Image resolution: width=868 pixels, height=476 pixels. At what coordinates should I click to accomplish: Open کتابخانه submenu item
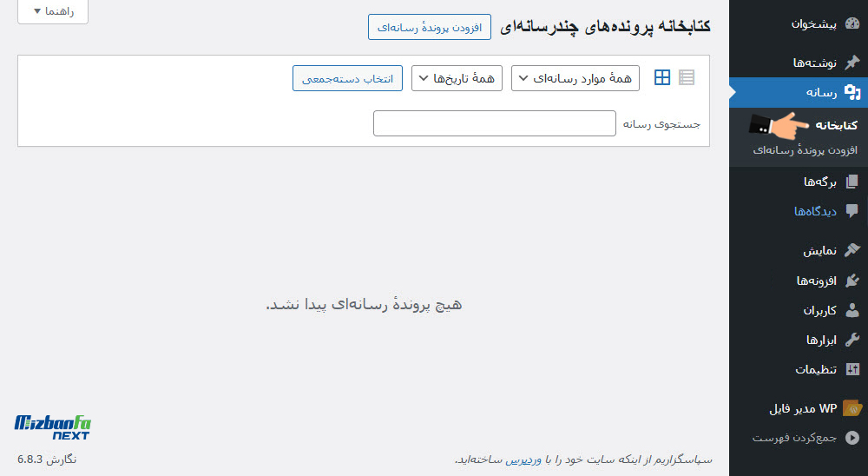click(837, 125)
